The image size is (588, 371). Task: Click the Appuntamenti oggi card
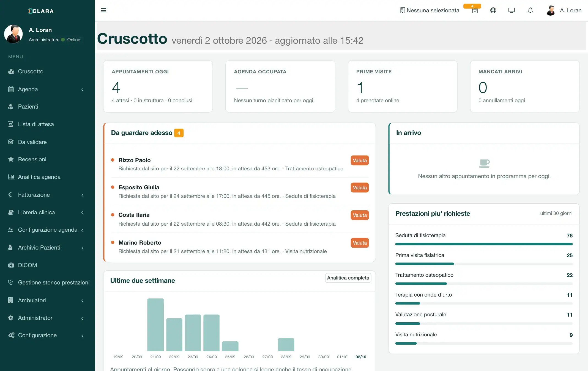point(158,86)
